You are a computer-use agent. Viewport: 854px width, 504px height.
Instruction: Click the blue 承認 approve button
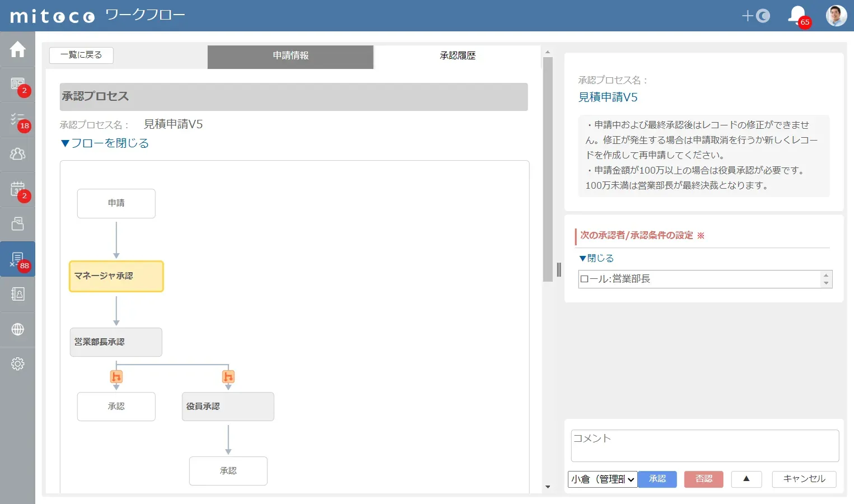[657, 479]
